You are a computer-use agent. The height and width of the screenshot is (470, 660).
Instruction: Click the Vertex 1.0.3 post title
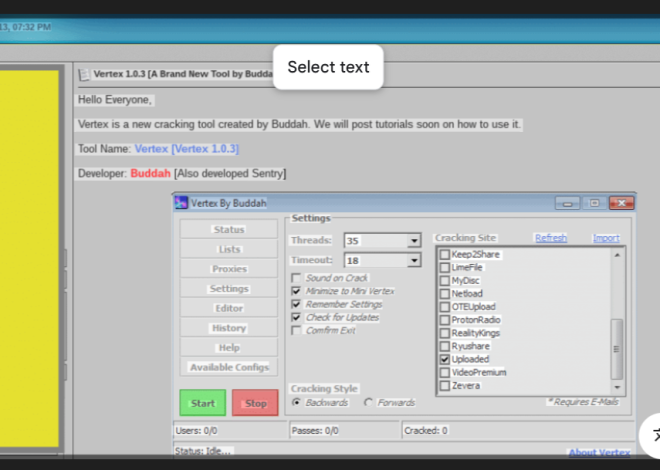pyautogui.click(x=183, y=74)
